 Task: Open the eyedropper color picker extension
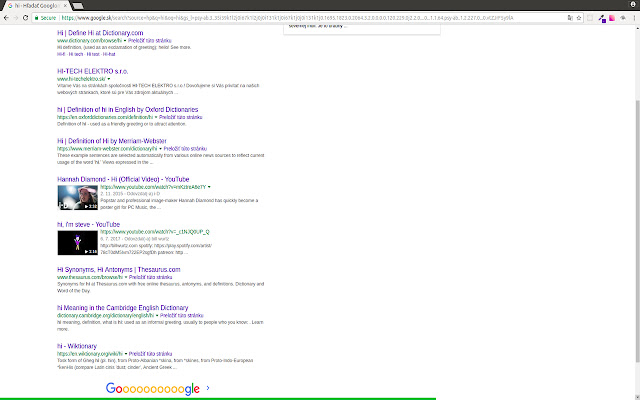602,18
